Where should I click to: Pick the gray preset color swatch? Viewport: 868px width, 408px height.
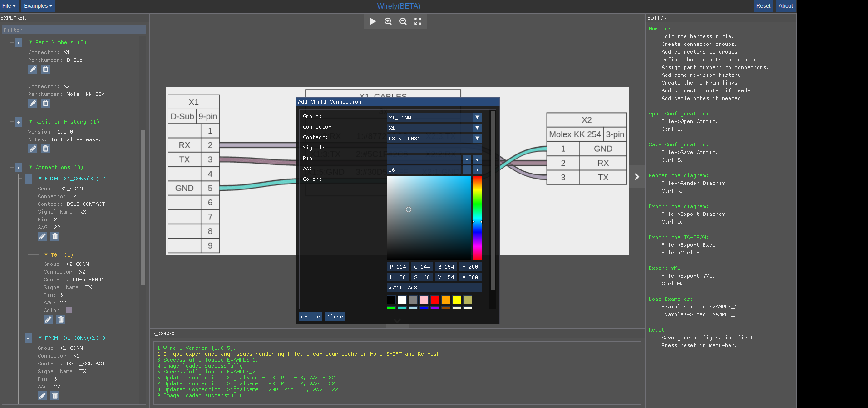[413, 300]
